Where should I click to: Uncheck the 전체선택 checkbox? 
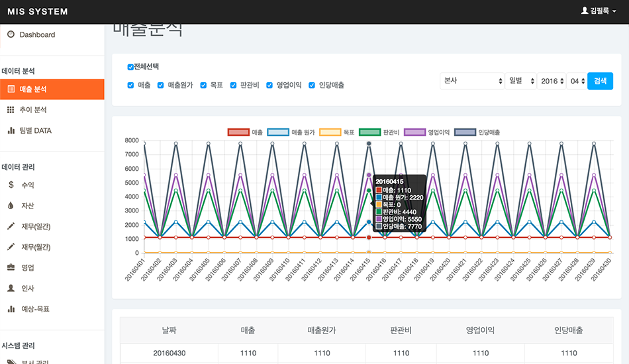tap(130, 67)
